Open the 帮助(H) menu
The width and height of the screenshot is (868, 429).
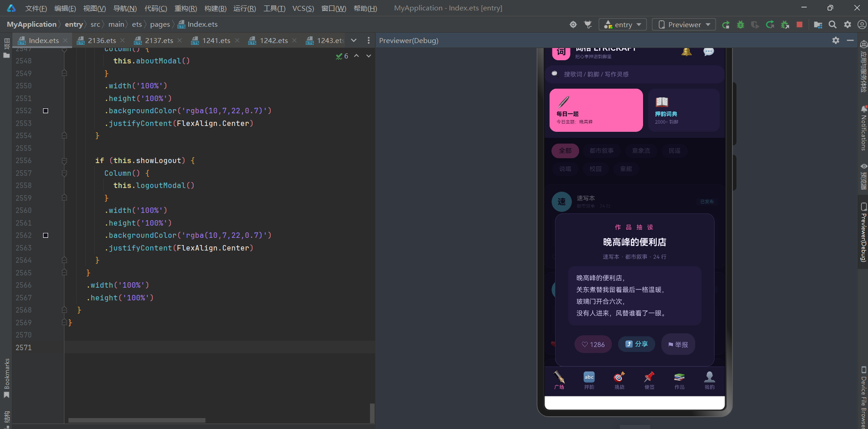(x=365, y=8)
